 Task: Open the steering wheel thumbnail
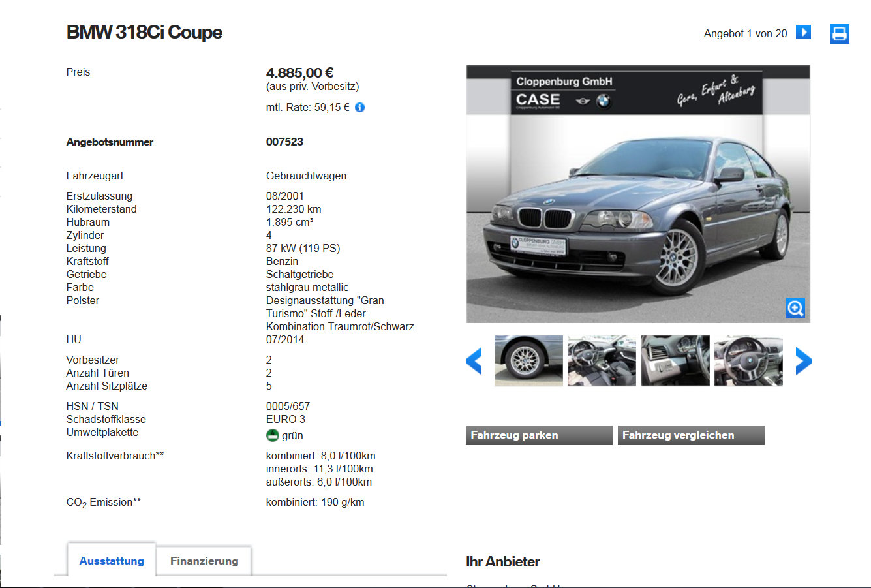pos(748,360)
